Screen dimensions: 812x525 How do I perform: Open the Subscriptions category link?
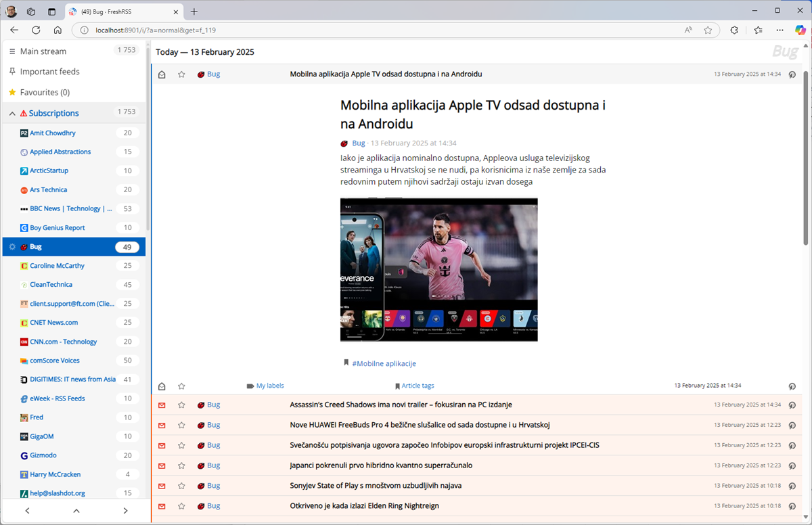[x=53, y=114]
